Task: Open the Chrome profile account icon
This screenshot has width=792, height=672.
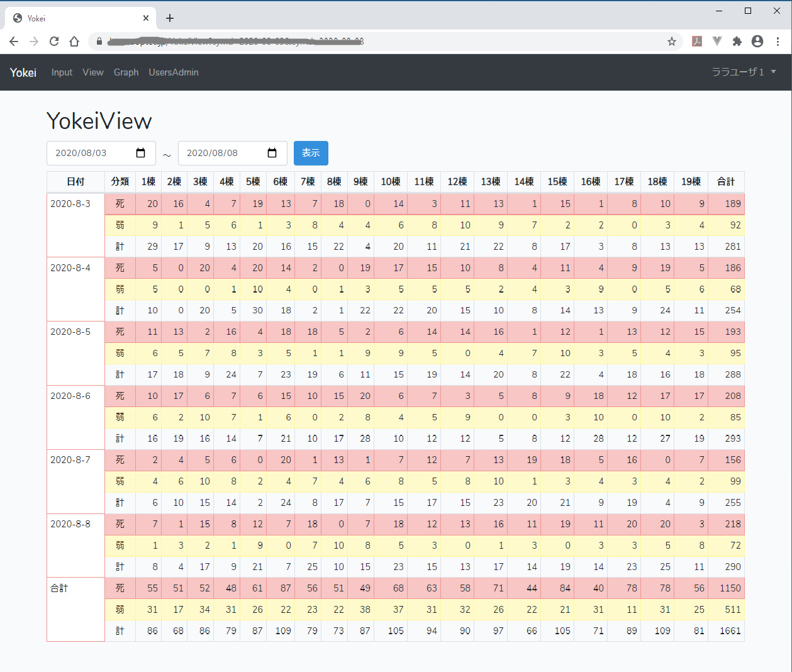Action: click(757, 42)
